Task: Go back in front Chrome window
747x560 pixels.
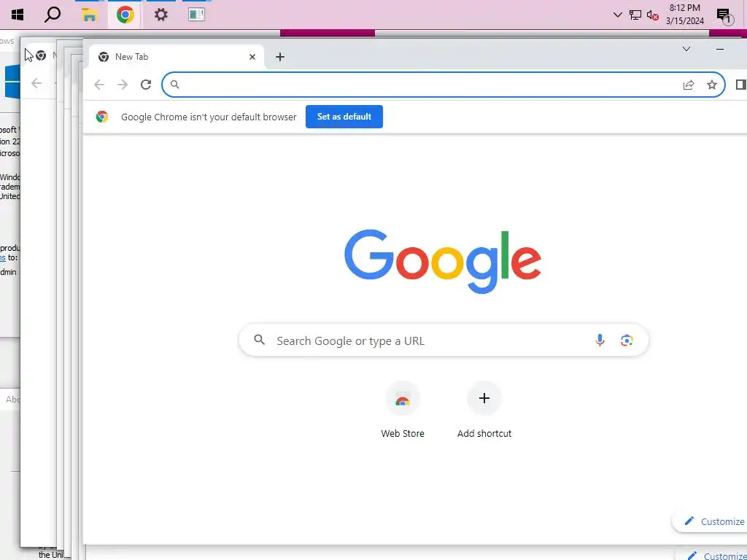Action: click(x=99, y=85)
